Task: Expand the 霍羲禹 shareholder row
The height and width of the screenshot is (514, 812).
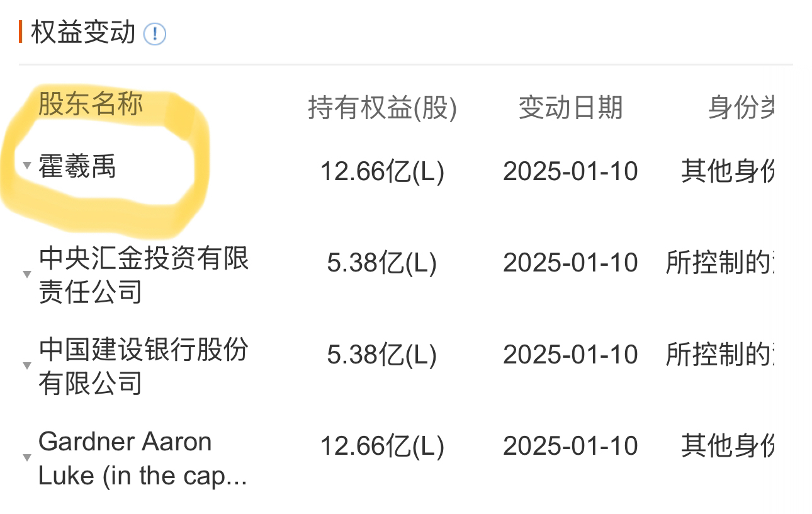Action: 27,166
